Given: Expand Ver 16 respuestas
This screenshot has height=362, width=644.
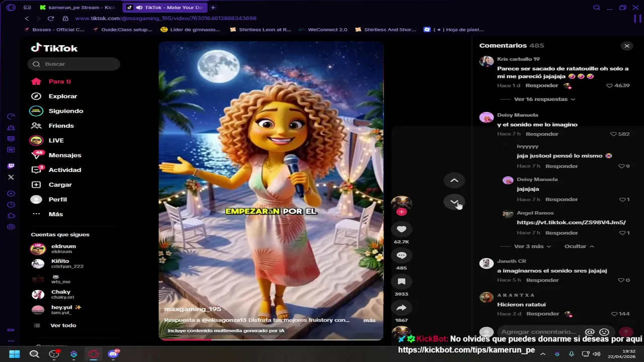Looking at the screenshot, I should 544,99.
